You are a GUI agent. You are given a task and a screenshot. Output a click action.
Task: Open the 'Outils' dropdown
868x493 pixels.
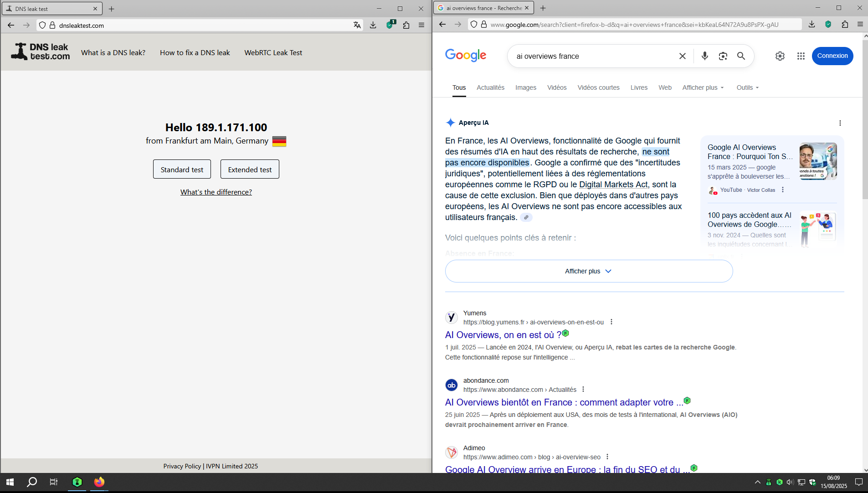coord(748,87)
